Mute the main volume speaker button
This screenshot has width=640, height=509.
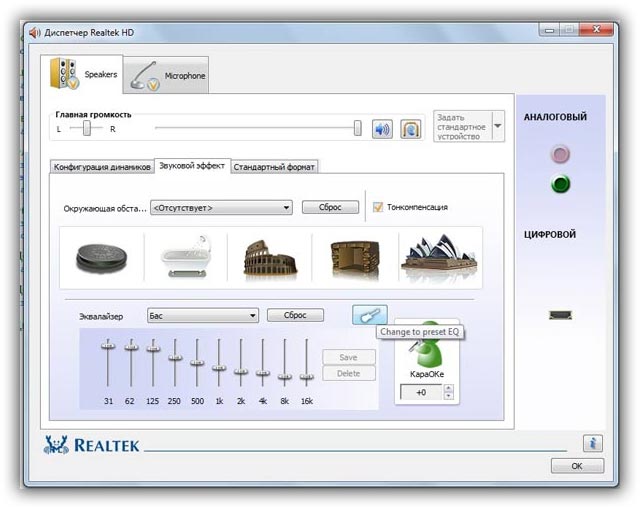[x=382, y=129]
